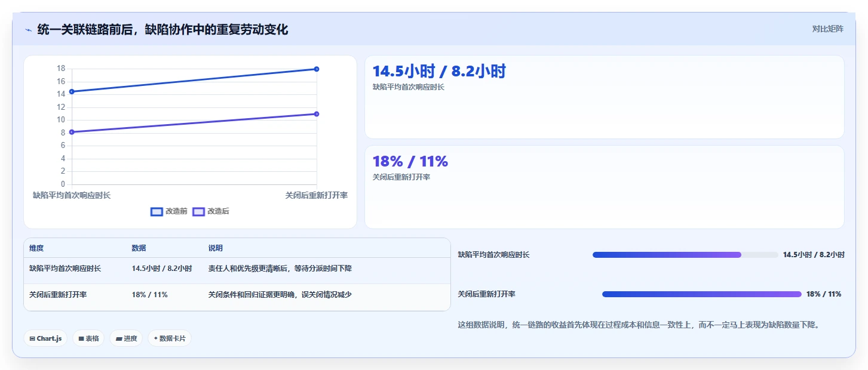Click the 18% / 11% data card value
868x370 pixels.
pos(410,161)
